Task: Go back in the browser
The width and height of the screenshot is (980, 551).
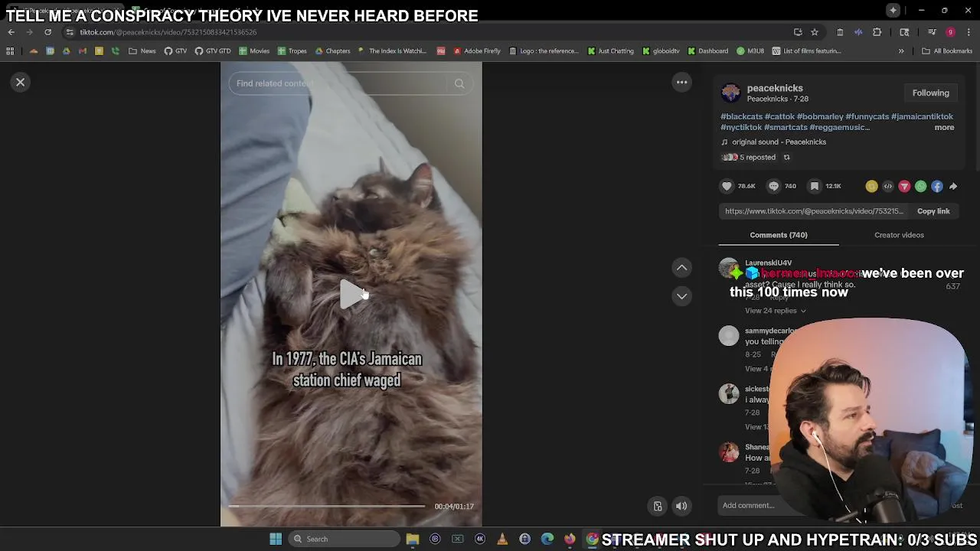Action: click(11, 32)
